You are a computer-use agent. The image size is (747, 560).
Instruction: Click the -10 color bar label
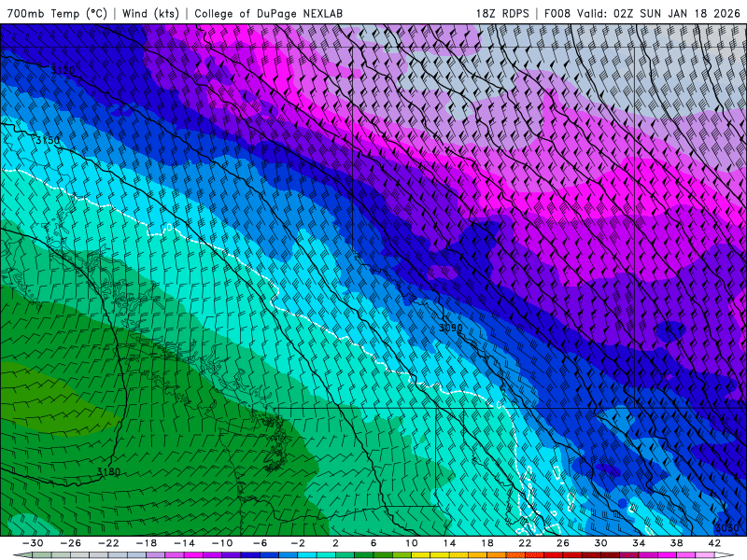tap(222, 543)
